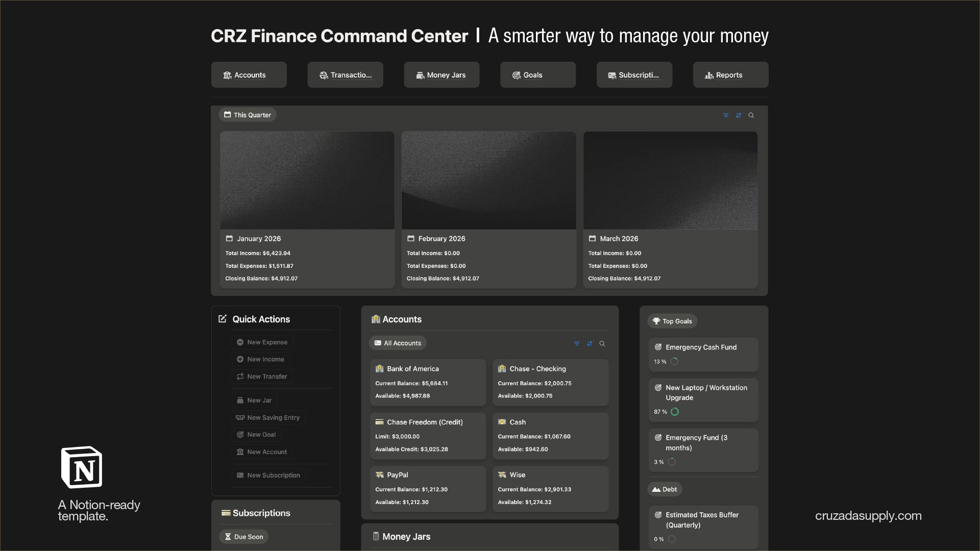Click the New Expense quick action
Viewport: 980px width, 551px height.
(x=262, y=342)
